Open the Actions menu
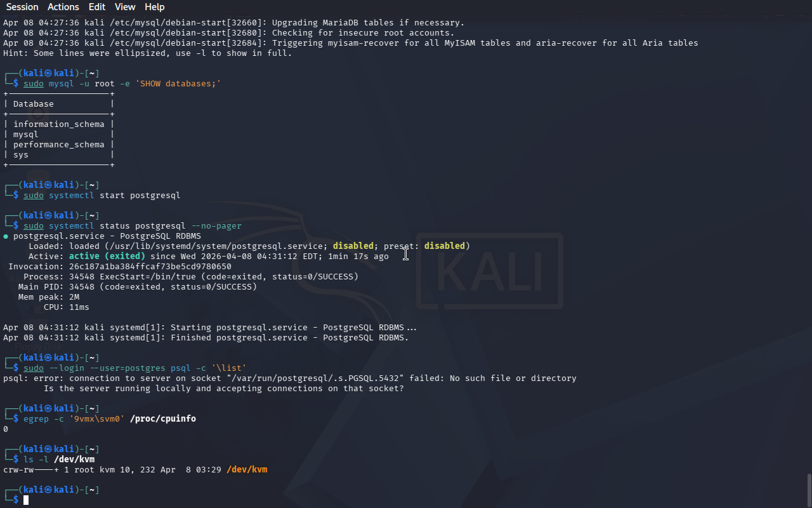The width and height of the screenshot is (812, 508). click(x=63, y=7)
